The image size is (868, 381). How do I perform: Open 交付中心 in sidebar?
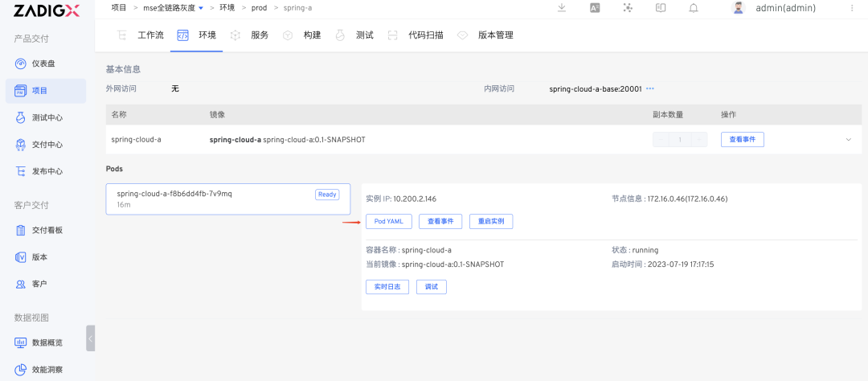tap(45, 145)
